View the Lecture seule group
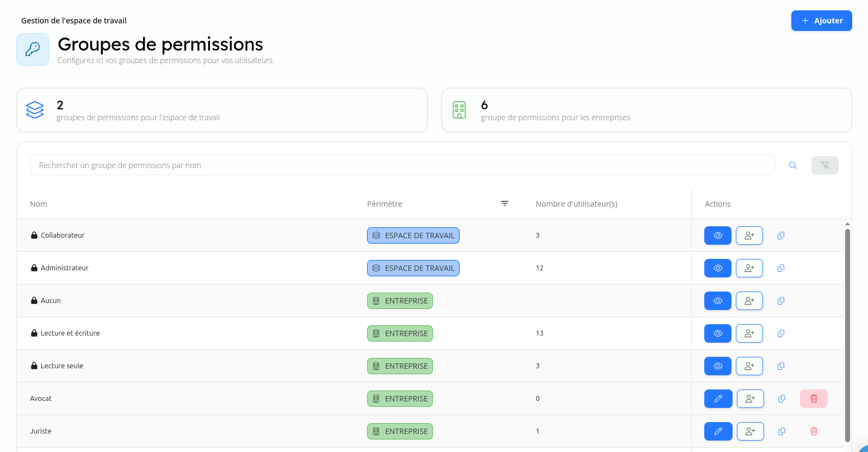Viewport: 868px width, 452px height. click(x=717, y=366)
